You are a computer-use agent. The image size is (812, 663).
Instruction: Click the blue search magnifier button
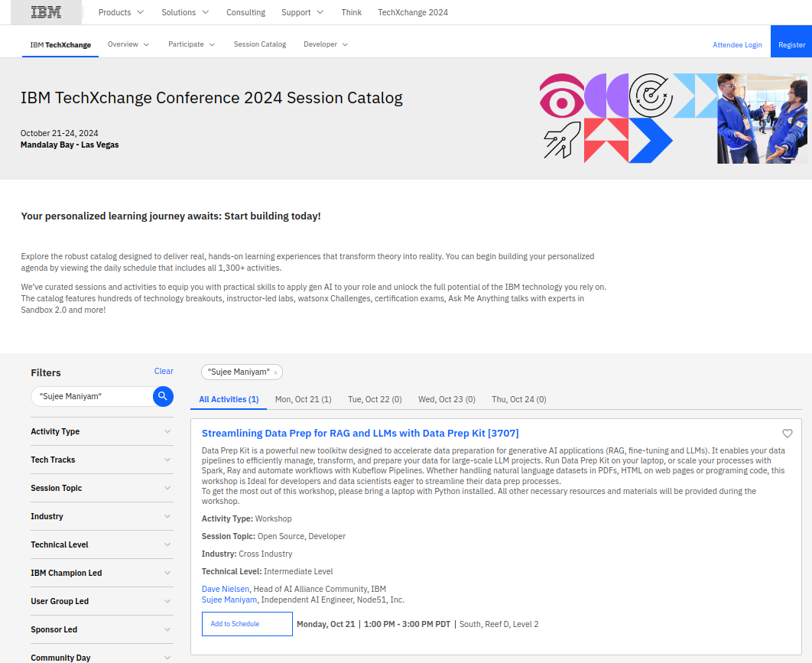(163, 396)
